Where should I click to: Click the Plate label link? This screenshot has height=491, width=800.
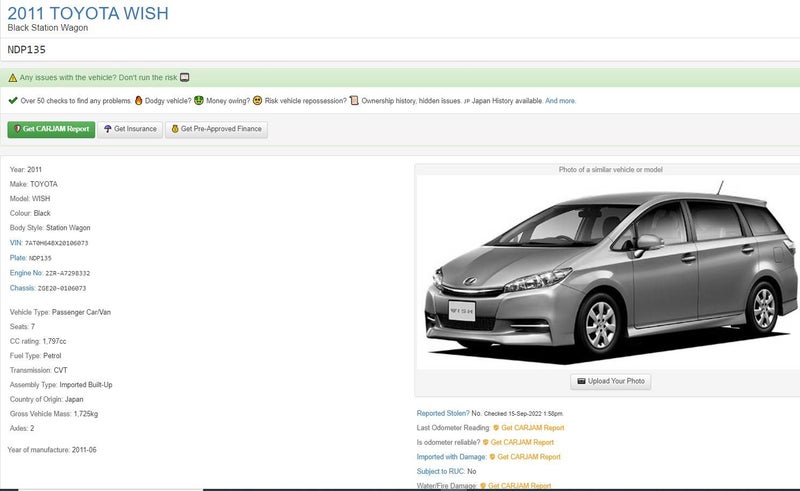pyautogui.click(x=17, y=258)
